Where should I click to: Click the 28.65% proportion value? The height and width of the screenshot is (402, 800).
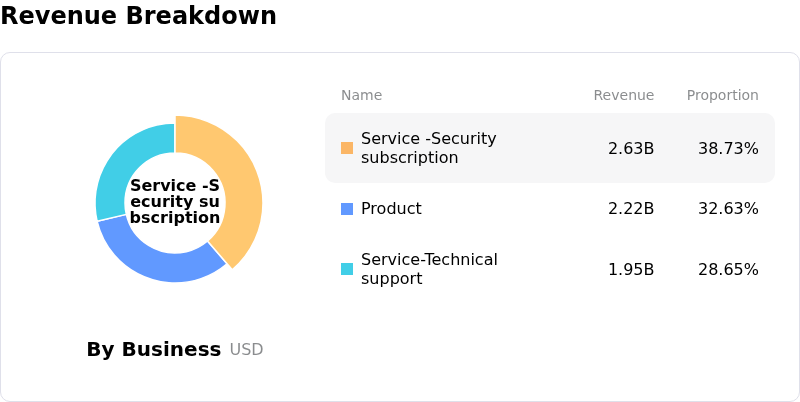(x=728, y=270)
